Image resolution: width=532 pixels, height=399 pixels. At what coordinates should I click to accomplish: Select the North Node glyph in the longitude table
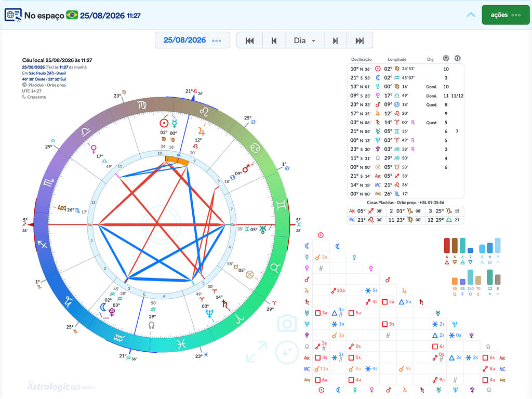pos(378,158)
